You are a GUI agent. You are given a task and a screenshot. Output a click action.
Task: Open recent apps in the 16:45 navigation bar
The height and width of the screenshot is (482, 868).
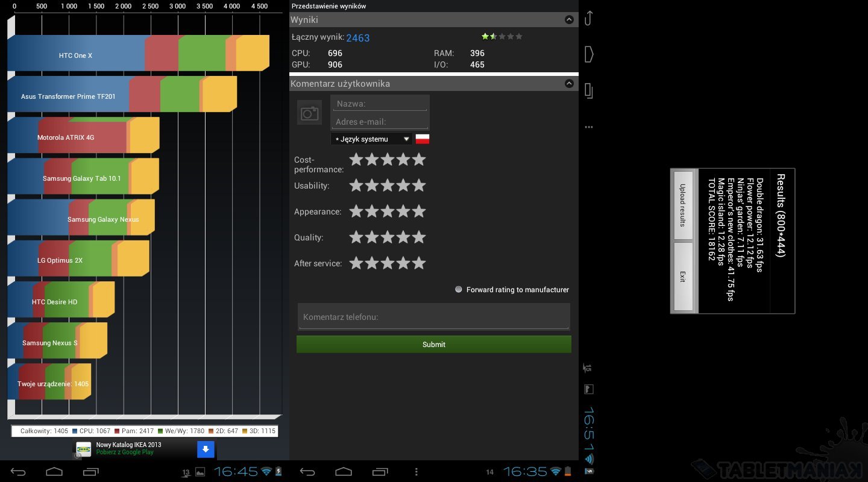[x=90, y=471]
